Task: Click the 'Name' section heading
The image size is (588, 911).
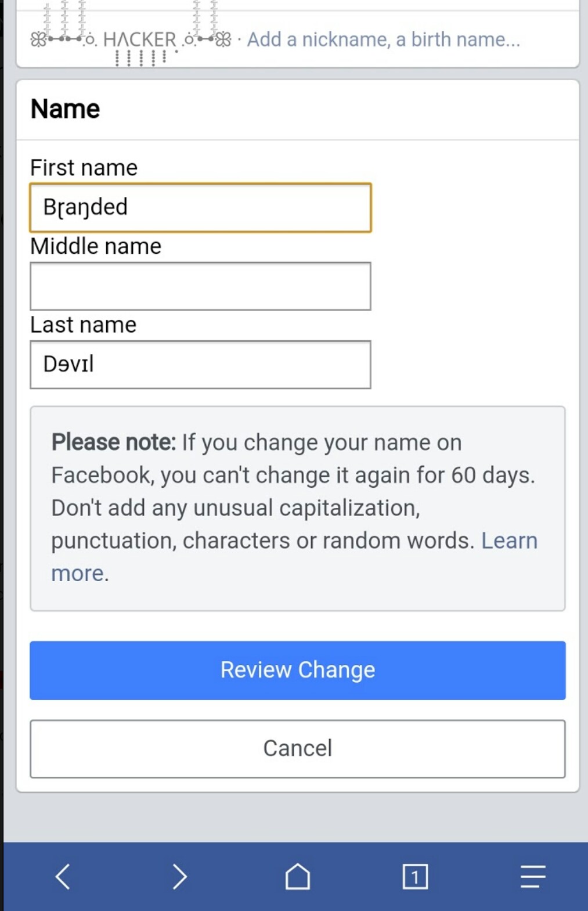Action: click(x=65, y=108)
